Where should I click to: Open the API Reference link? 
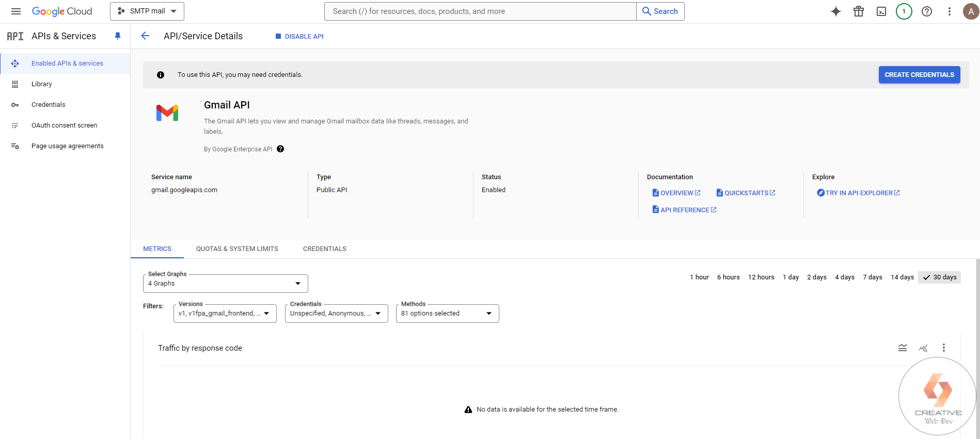684,210
